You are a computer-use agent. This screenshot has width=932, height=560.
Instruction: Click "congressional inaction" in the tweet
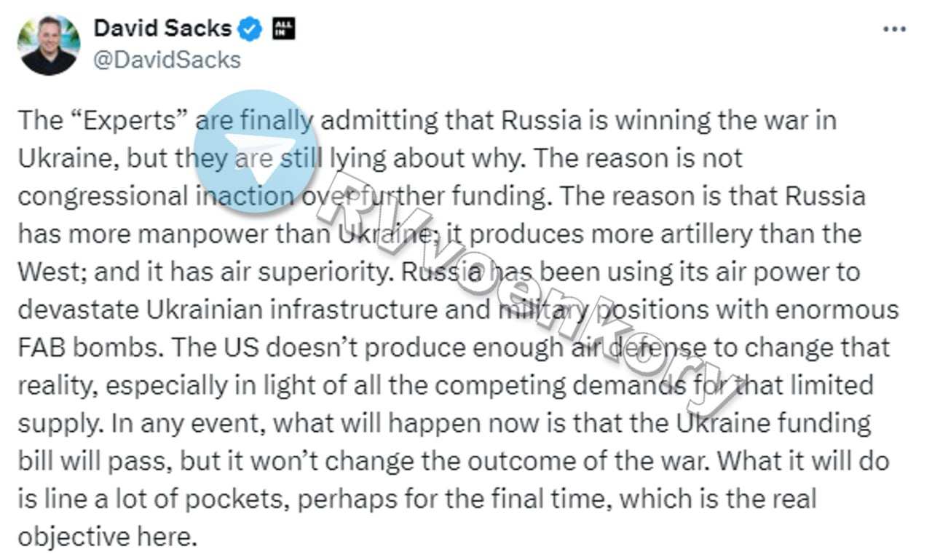pyautogui.click(x=157, y=196)
